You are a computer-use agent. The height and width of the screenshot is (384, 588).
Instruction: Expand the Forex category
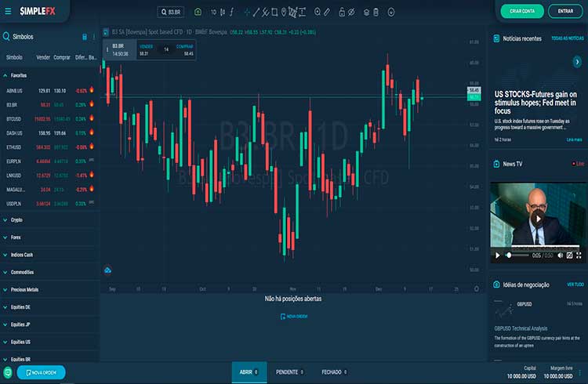[5, 237]
